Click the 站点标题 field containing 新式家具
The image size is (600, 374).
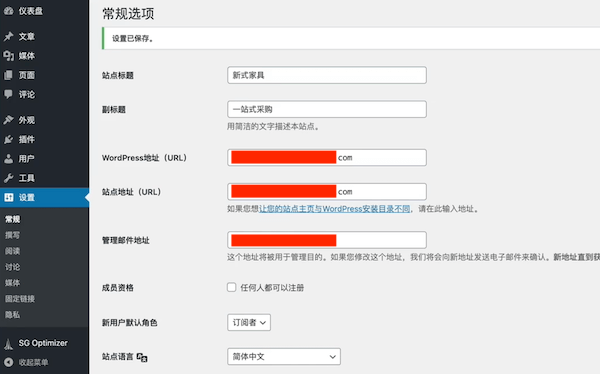(x=327, y=75)
